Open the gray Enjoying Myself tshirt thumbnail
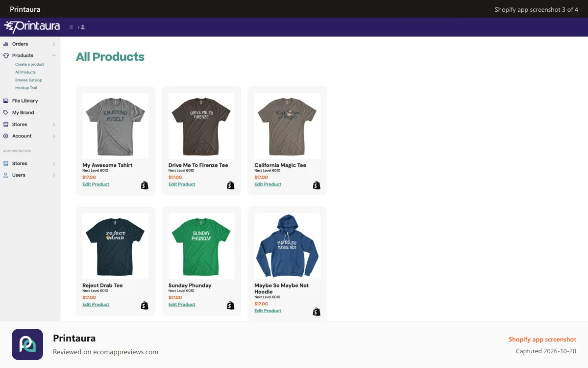The image size is (588, 368). (x=116, y=126)
